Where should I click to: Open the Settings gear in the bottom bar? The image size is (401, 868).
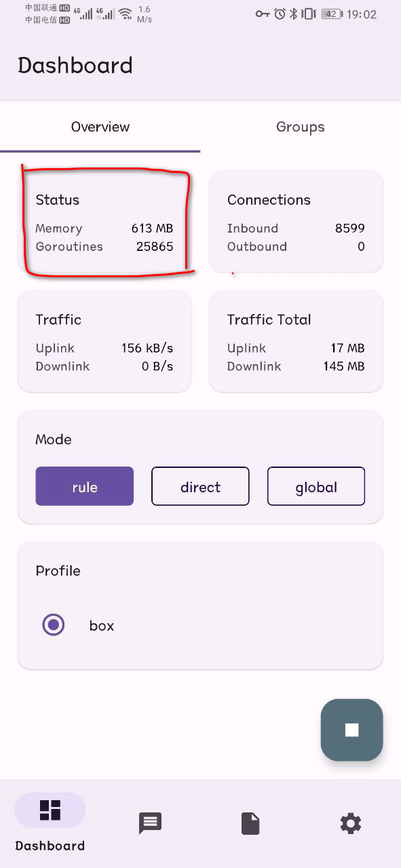pos(350,823)
